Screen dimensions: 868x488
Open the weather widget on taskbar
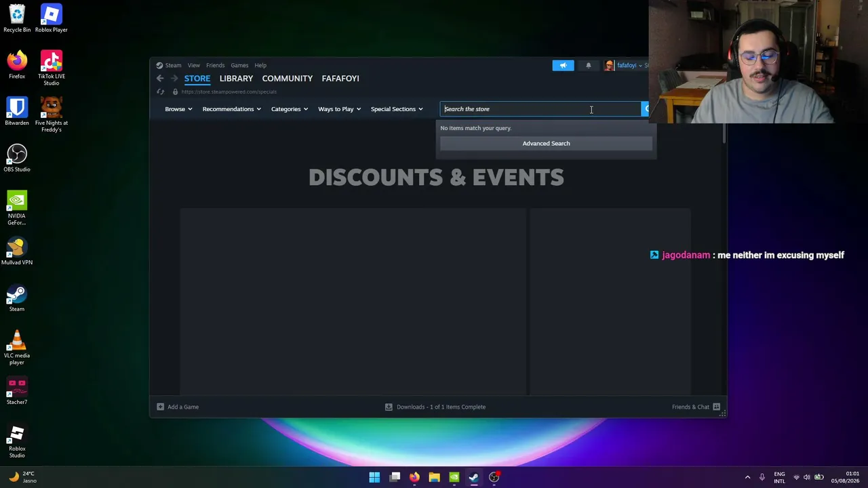click(x=22, y=477)
